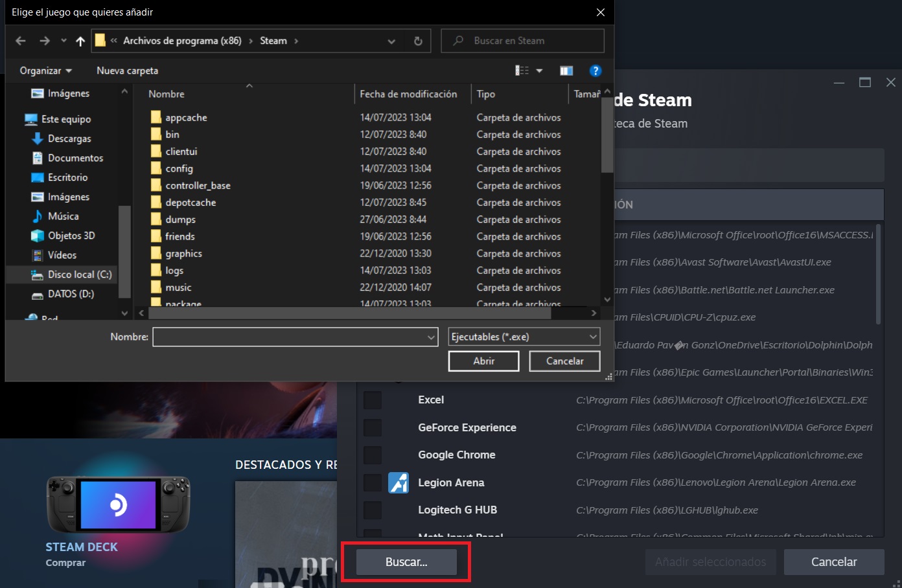Screen dimensions: 902x588
Task: Click the Buscar... button in Steam dialog
Action: click(x=406, y=562)
